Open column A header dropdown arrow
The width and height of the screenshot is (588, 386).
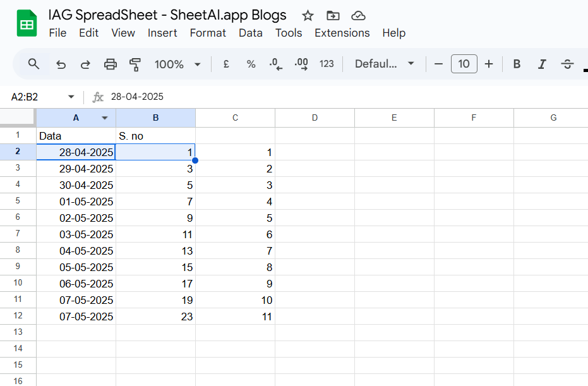pyautogui.click(x=105, y=118)
